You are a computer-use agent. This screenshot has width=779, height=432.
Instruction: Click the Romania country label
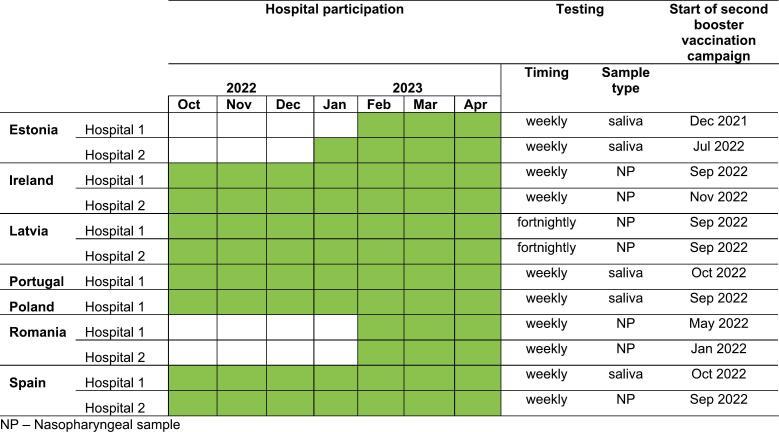(37, 331)
